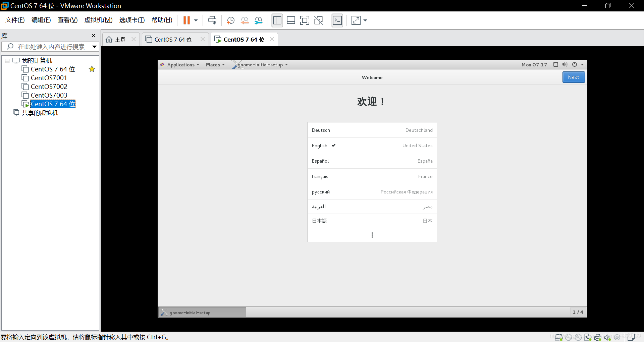Click the message log icon in status bar
Image resolution: width=644 pixels, height=342 pixels.
click(x=631, y=337)
